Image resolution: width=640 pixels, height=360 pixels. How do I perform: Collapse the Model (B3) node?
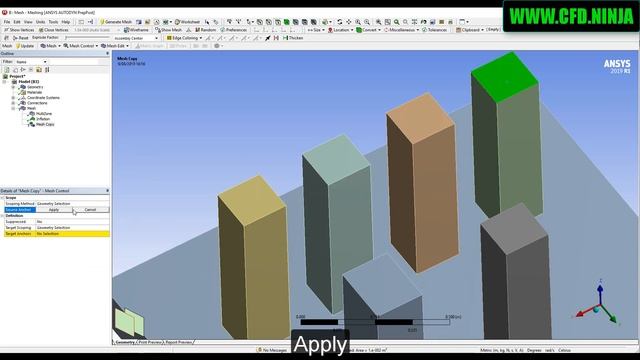point(5,82)
